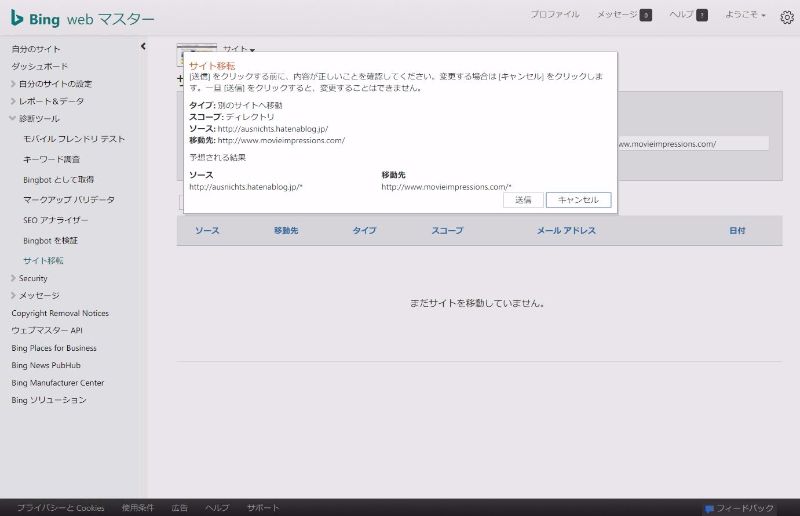Click the Bing web マスター logo
This screenshot has height=516, width=800.
point(82,19)
